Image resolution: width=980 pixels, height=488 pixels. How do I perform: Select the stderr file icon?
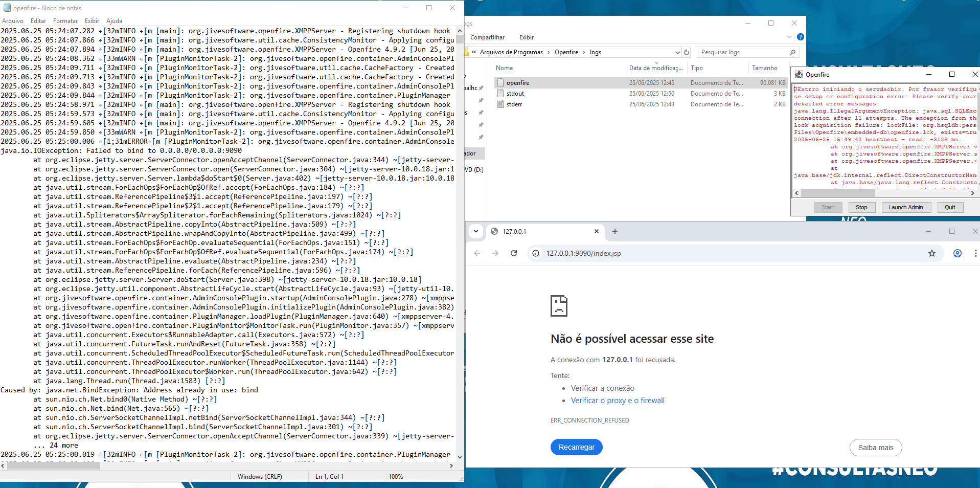click(501, 104)
